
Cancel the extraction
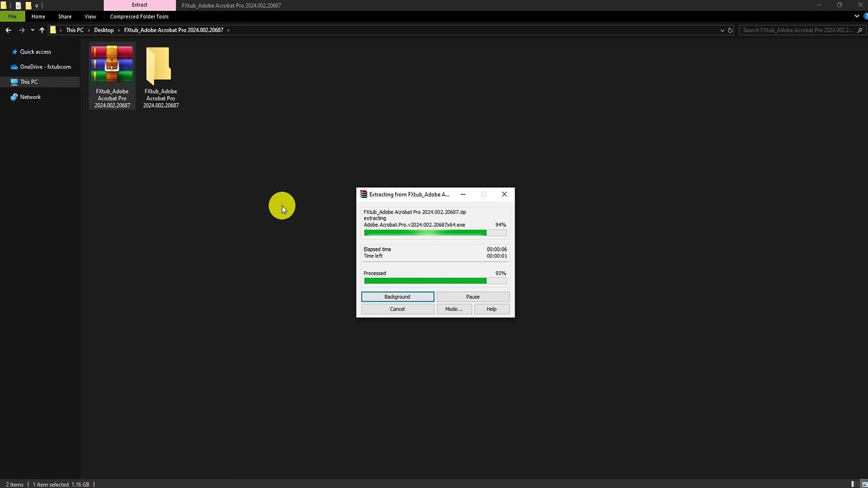(x=397, y=309)
